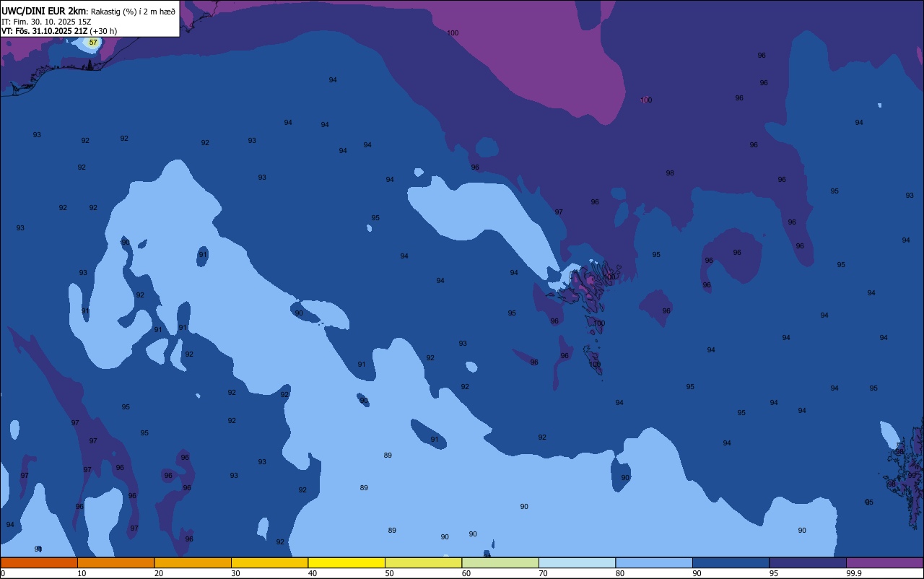Pick the pale blue 70–80 legend block

[577, 562]
